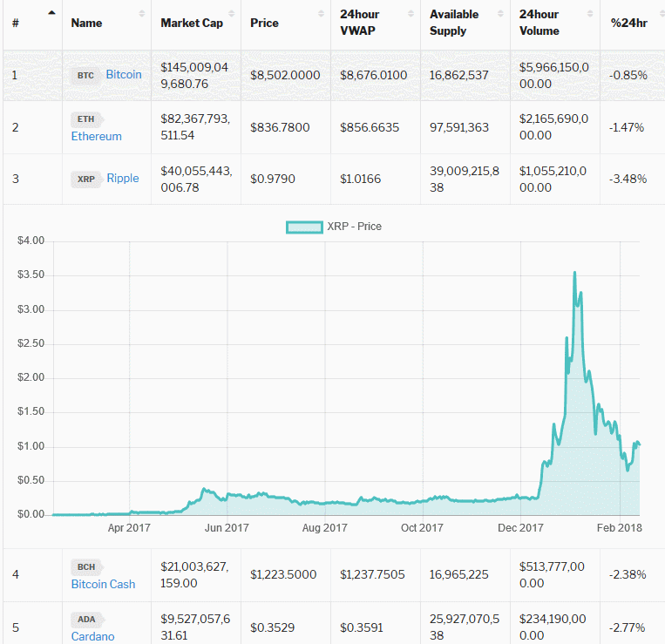The image size is (665, 644).
Task: Click the ETH ticker badge
Action: [86, 119]
